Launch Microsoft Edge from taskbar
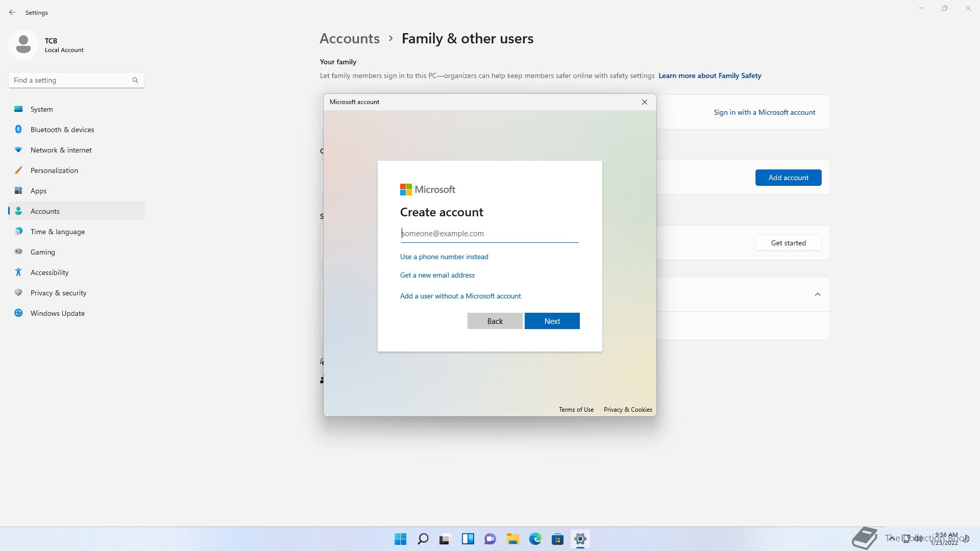Screen dimensions: 980x551 pyautogui.click(x=535, y=539)
